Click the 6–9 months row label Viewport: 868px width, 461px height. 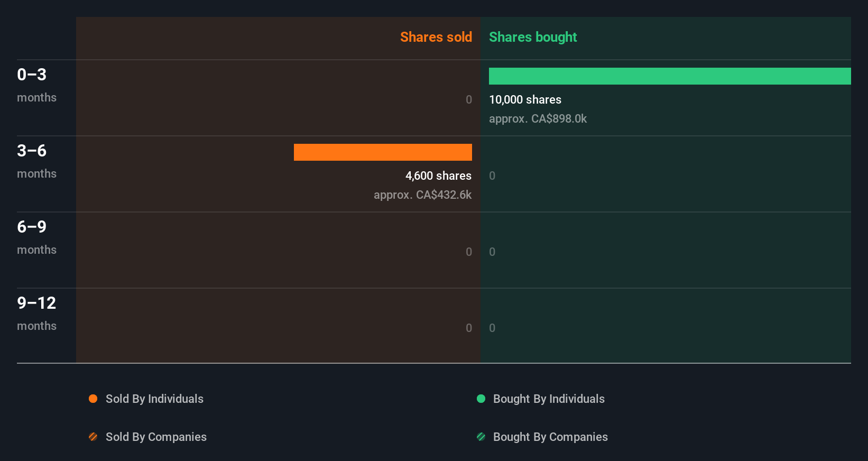click(x=36, y=237)
